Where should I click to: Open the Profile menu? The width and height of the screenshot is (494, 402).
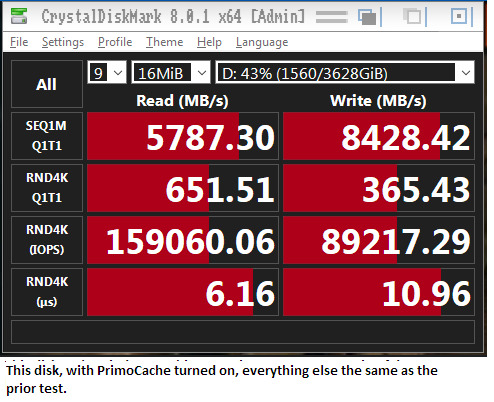click(115, 42)
